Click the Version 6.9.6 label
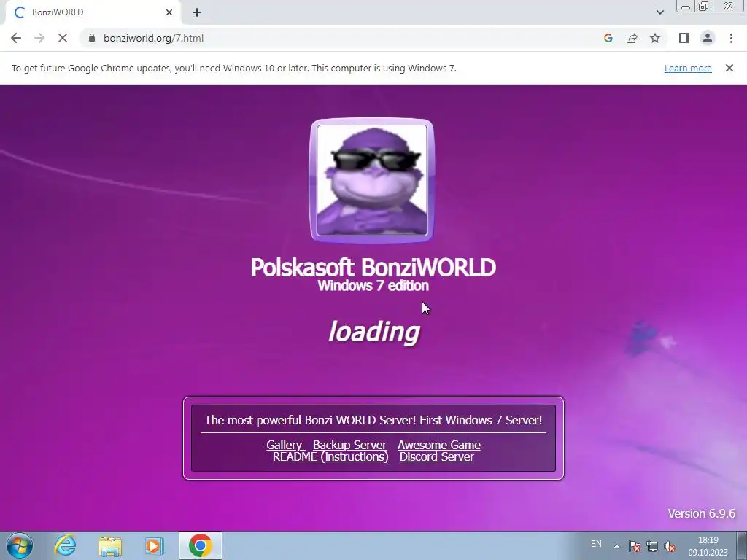 click(701, 513)
